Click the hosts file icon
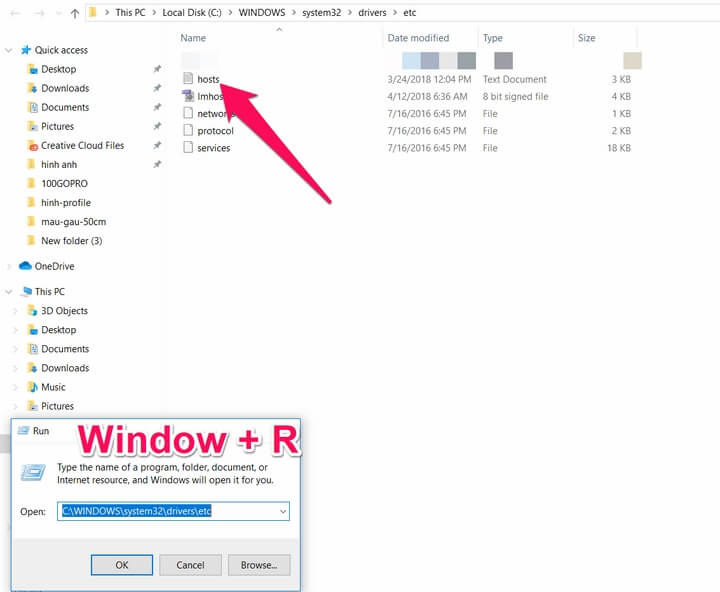Screen dimensions: 720x592 pos(188,79)
